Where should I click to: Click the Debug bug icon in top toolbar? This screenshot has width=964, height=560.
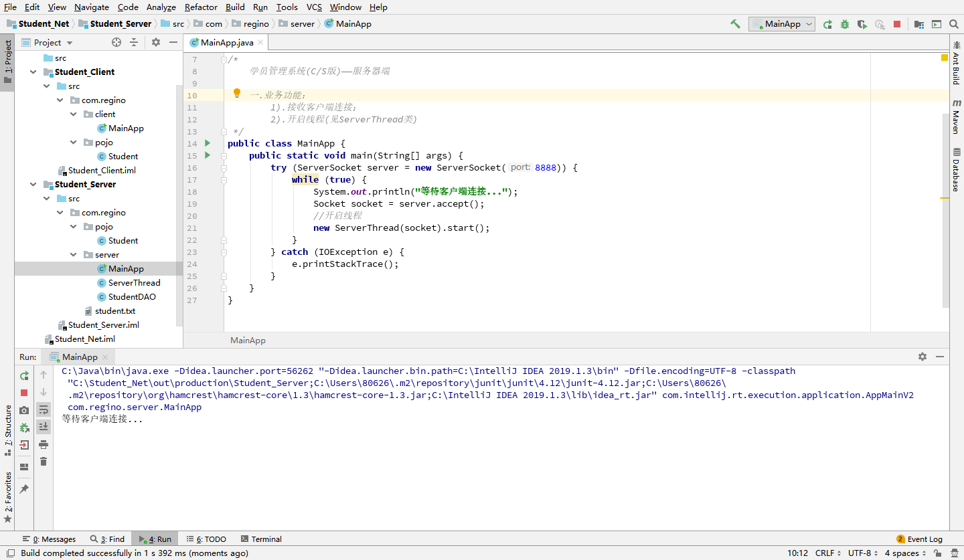845,24
